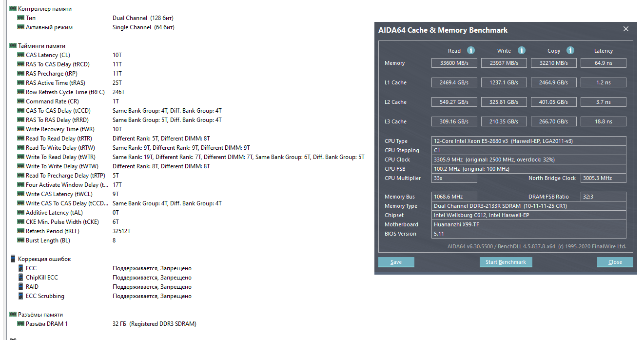Click the memory icon beside Command Rate (CR)

(x=20, y=101)
